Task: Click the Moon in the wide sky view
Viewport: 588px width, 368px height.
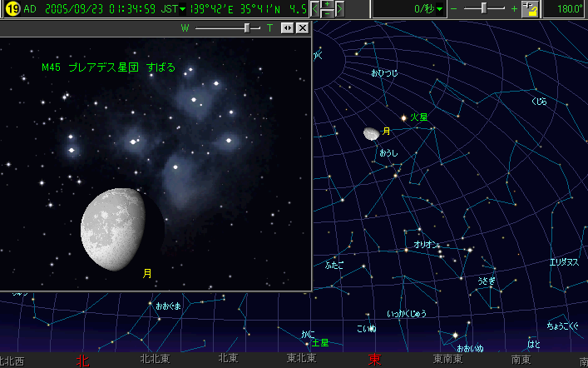Action: pos(371,133)
